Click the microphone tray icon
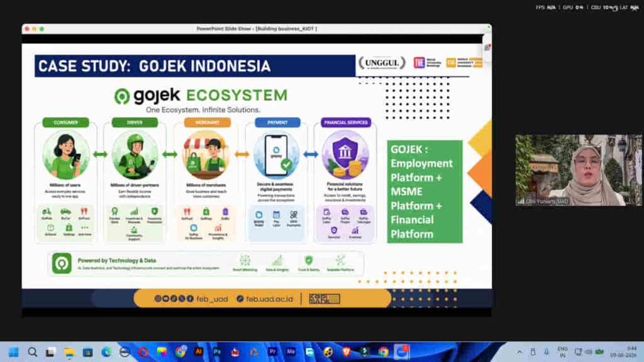 tap(547, 352)
